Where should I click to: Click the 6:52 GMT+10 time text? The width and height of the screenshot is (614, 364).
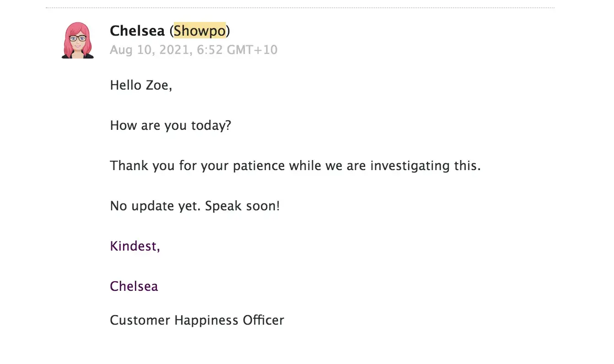(x=237, y=50)
